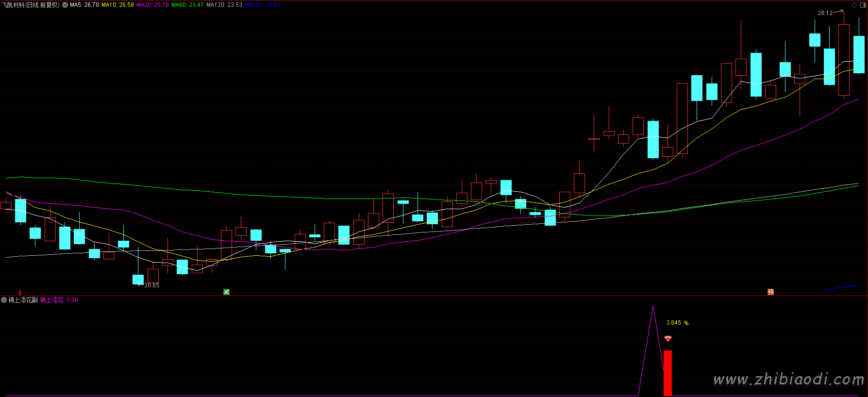Image resolution: width=868 pixels, height=397 pixels.
Task: Click the 锦上添花副 indicator name
Action: (x=23, y=300)
